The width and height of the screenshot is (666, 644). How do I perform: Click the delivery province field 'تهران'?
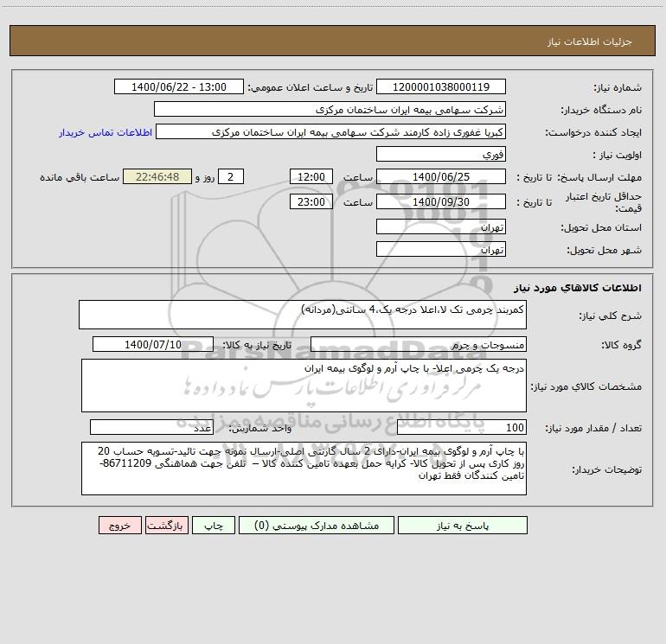pos(441,226)
